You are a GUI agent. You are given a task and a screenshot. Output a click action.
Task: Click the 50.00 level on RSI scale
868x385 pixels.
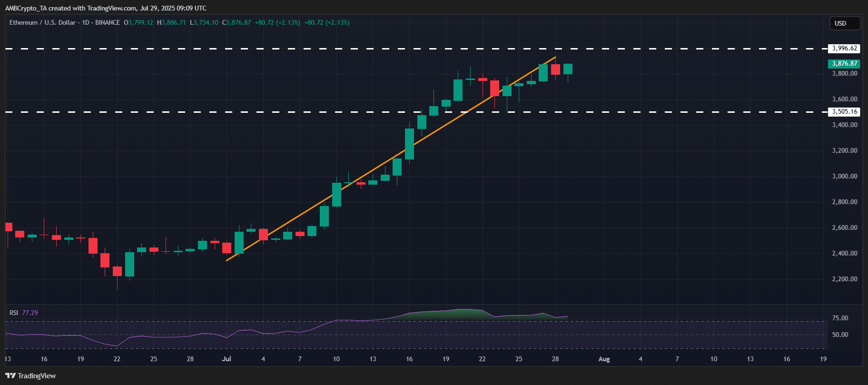pos(840,335)
